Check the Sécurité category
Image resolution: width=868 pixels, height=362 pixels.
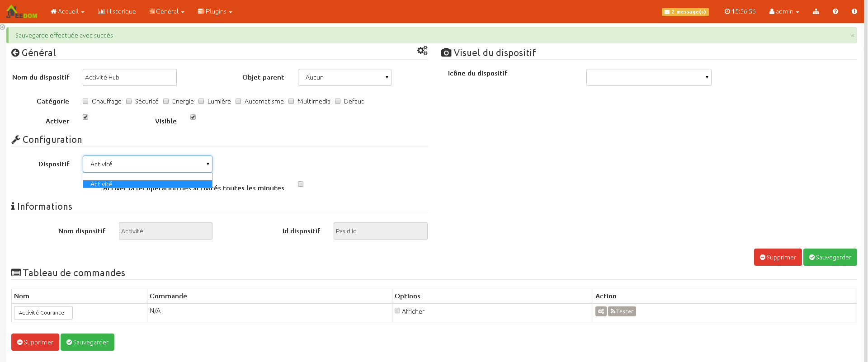point(129,101)
